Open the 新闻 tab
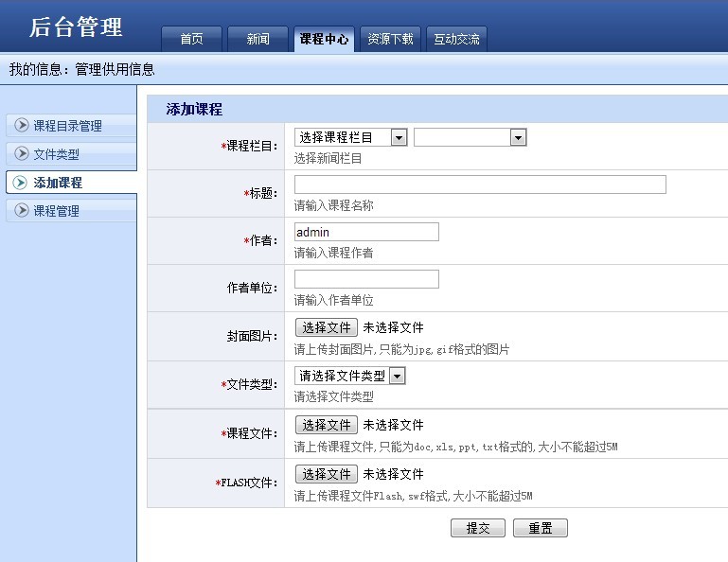 coord(257,39)
